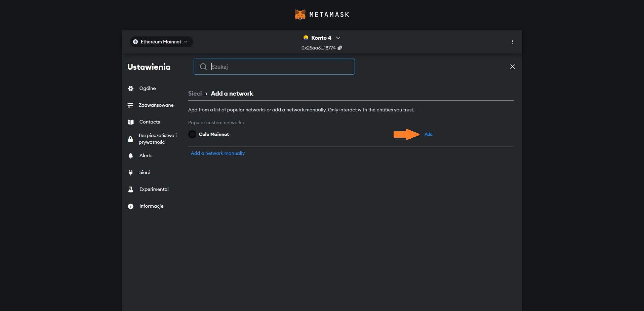Click the gear icon beside Ogólne

coord(131,89)
